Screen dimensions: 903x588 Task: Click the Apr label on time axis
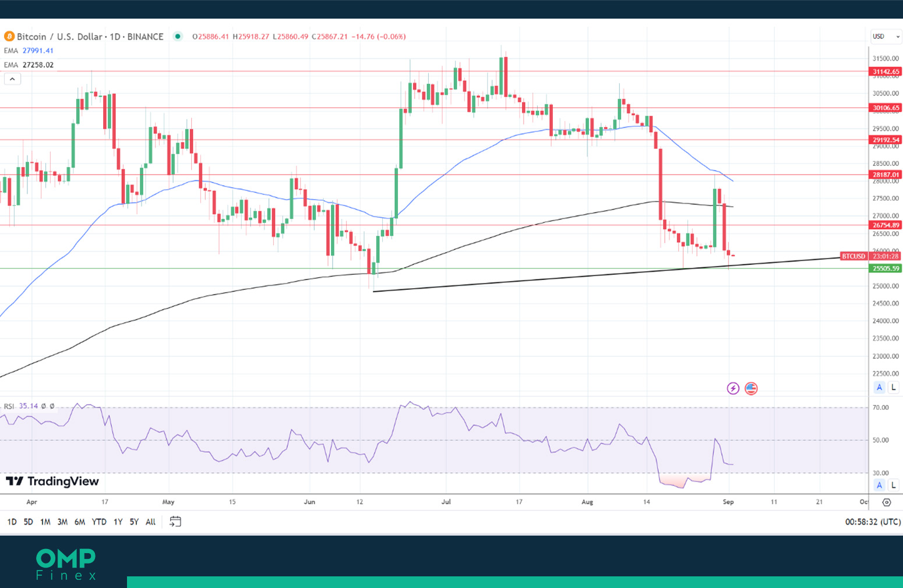(31, 502)
